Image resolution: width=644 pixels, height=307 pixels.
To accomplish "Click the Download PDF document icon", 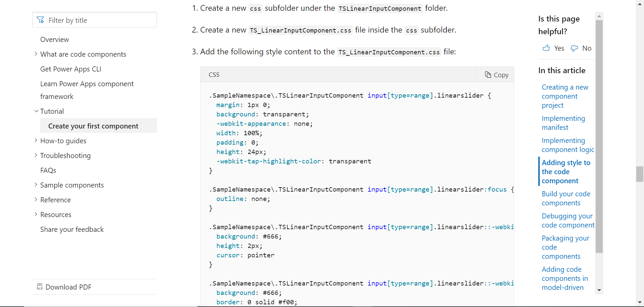I will (40, 287).
